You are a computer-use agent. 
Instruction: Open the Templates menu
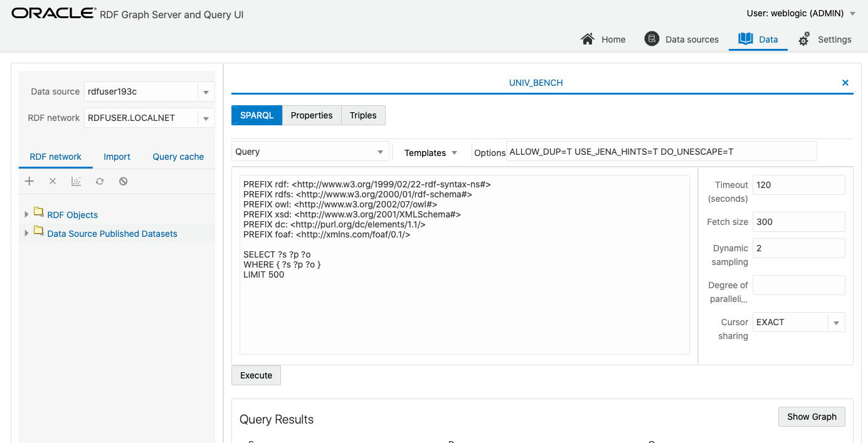pyautogui.click(x=431, y=152)
